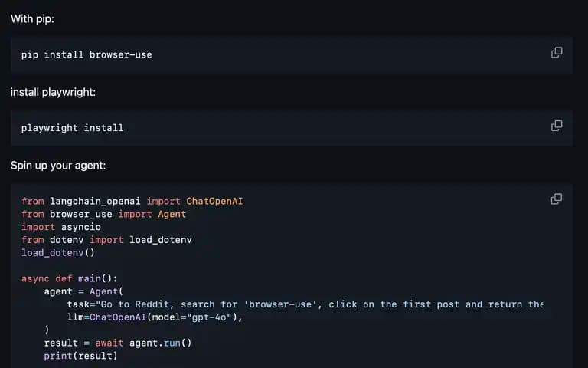Copy the playwright install command
The image size is (588, 368).
(557, 126)
